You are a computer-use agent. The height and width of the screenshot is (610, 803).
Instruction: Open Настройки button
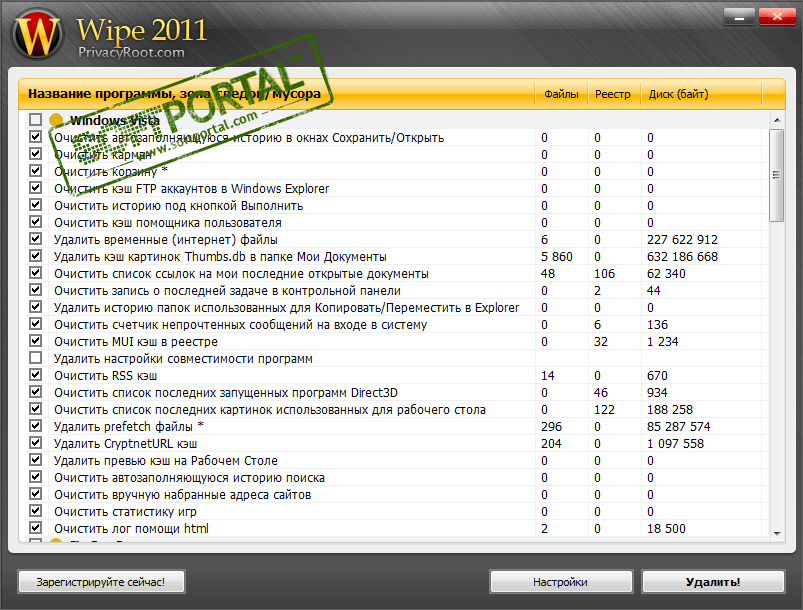tap(561, 582)
